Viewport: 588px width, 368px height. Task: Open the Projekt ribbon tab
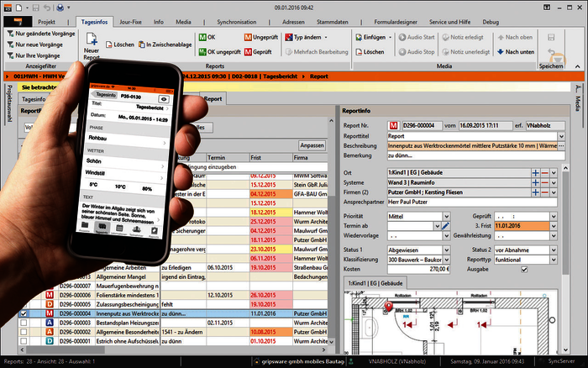tap(46, 22)
